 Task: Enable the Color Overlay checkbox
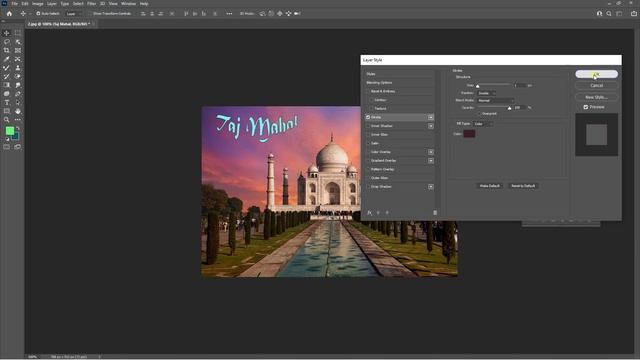(368, 152)
